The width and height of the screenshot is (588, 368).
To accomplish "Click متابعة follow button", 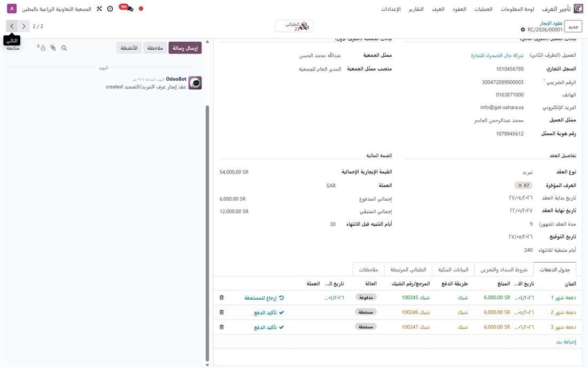I will (x=13, y=48).
